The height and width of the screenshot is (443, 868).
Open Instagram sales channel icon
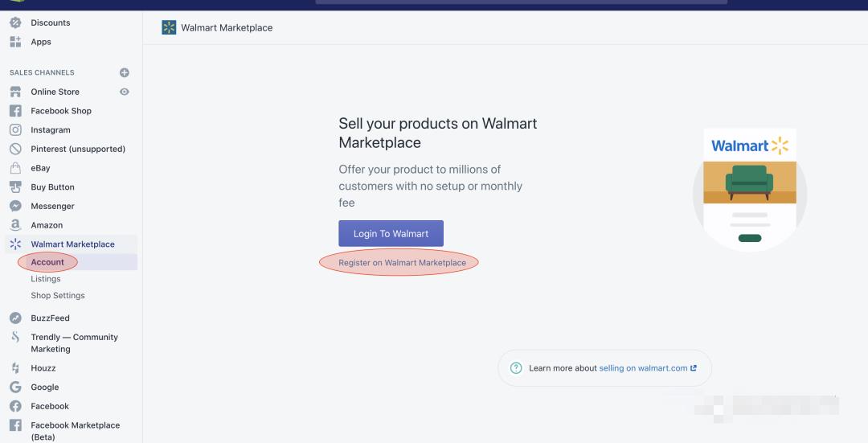15,130
